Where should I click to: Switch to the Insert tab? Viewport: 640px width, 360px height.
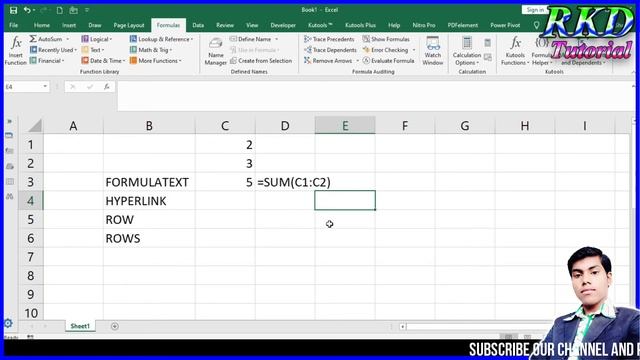(69, 25)
